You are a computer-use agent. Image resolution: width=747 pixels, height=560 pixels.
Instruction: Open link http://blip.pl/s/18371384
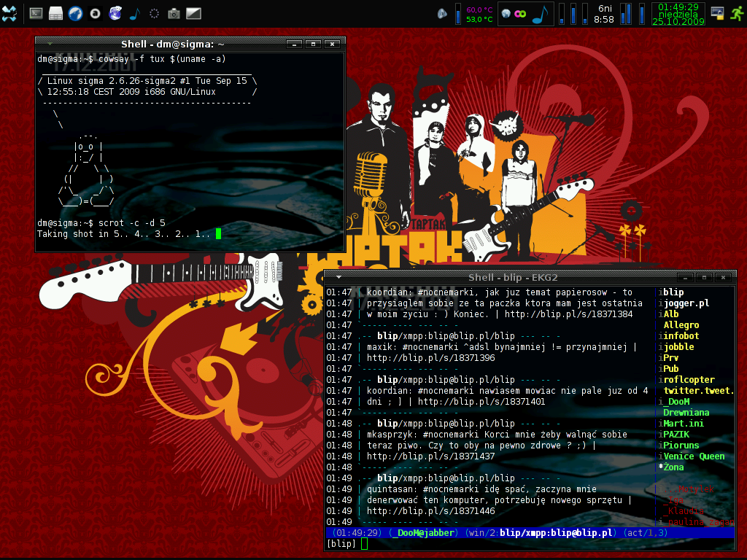568,314
